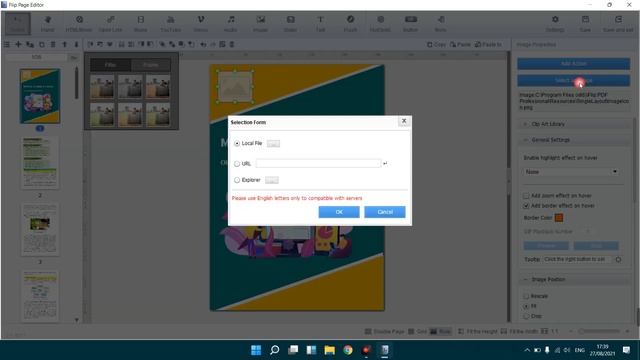Select the Button insert tool

click(411, 24)
